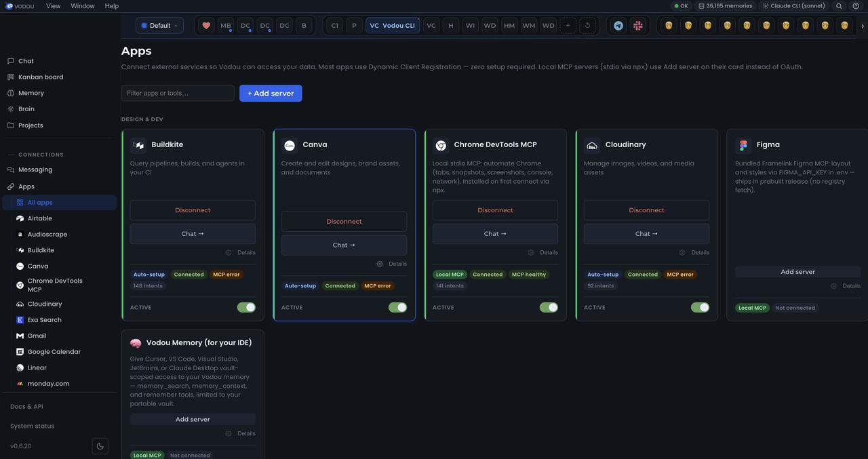Select the Linear icon in the sidebar
868x459 pixels.
[x=20, y=367]
